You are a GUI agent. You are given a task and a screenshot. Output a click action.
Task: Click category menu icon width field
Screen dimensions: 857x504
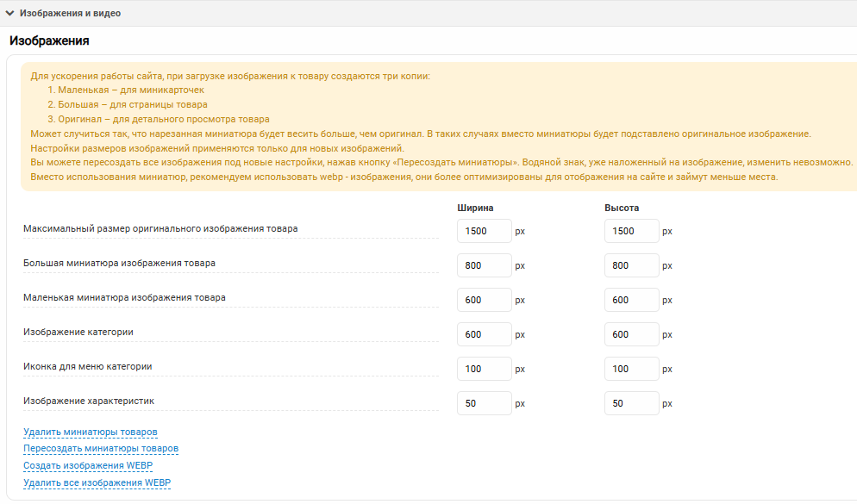[484, 369]
